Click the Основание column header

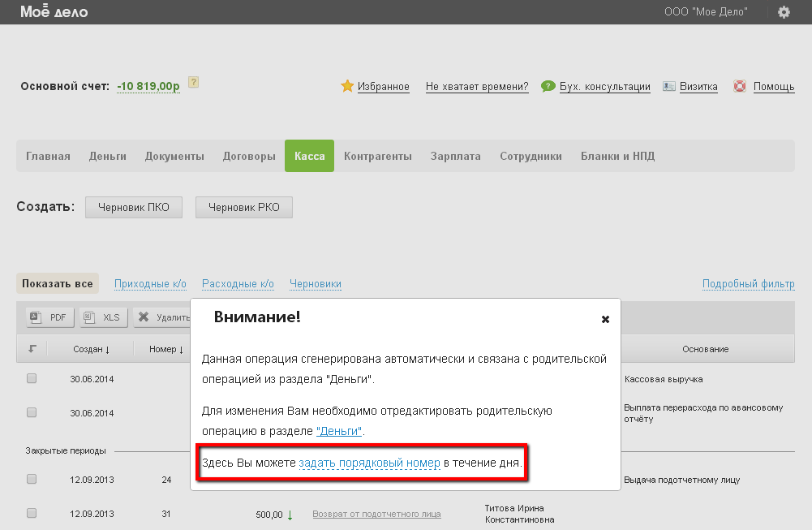pos(705,349)
